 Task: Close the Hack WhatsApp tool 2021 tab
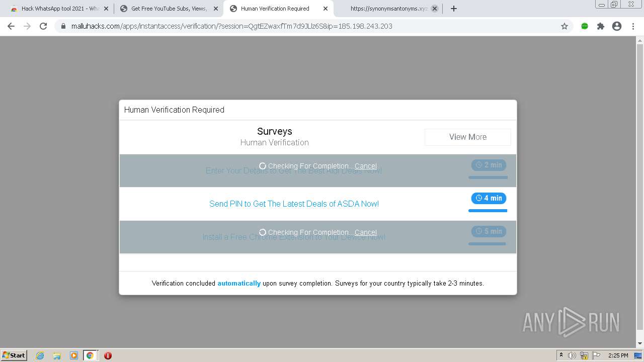[106, 9]
